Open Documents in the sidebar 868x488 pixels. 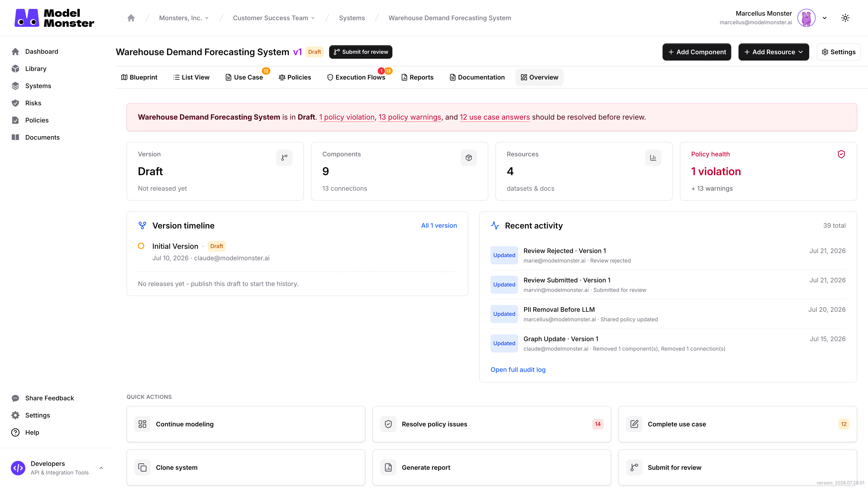(42, 137)
